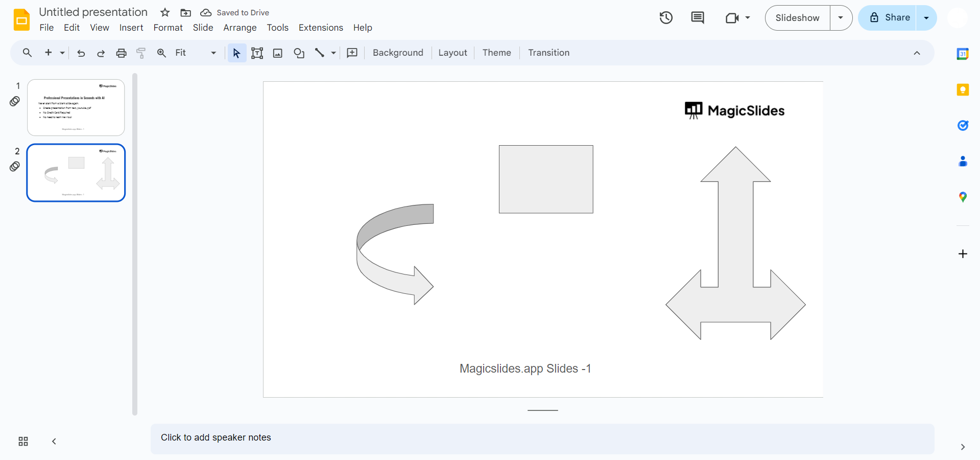The width and height of the screenshot is (980, 460).
Task: Select slide 1 thumbnail
Action: click(76, 107)
